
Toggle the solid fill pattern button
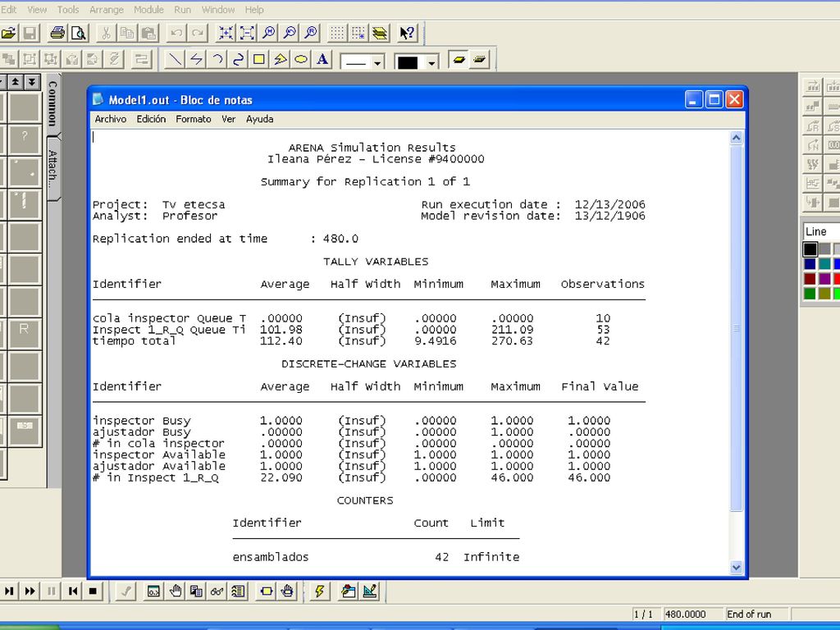point(458,59)
